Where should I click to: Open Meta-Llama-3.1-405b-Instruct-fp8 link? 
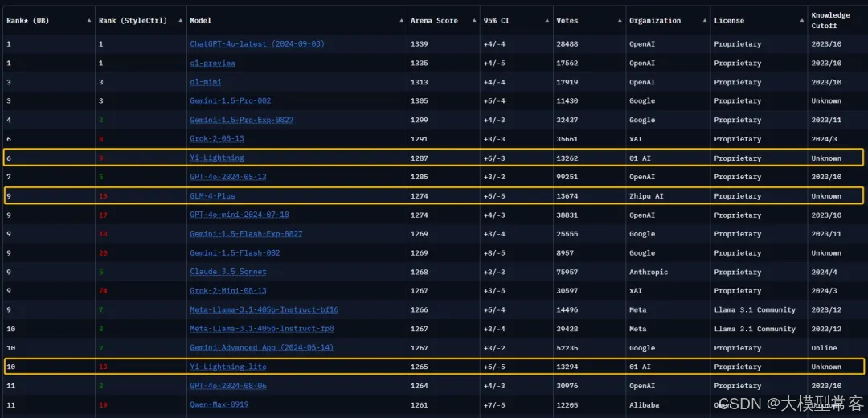(262, 329)
